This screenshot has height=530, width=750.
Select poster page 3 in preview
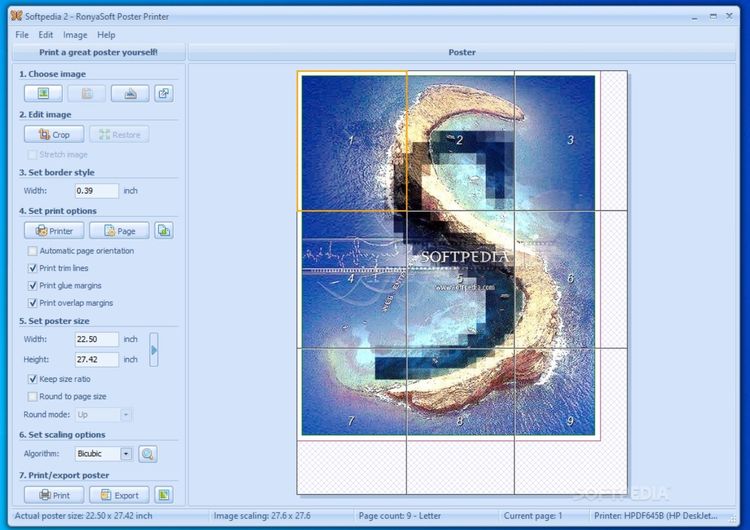[x=571, y=141]
